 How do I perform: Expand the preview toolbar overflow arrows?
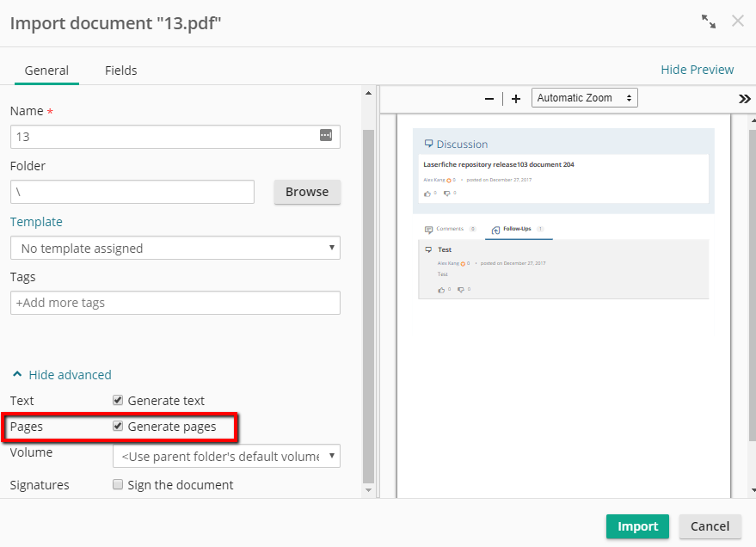(745, 99)
